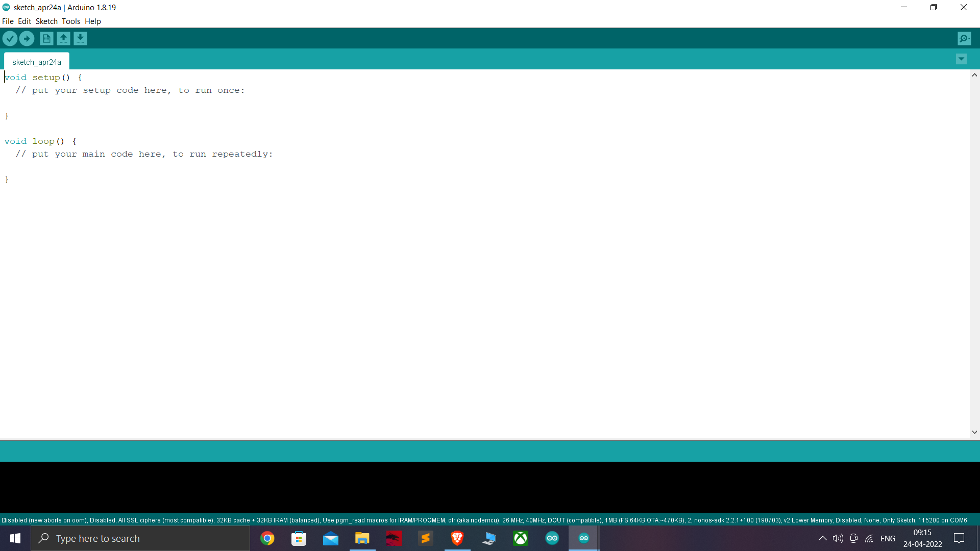Open Brave browser from the taskbar
Viewport: 980px width, 551px height.
point(457,538)
